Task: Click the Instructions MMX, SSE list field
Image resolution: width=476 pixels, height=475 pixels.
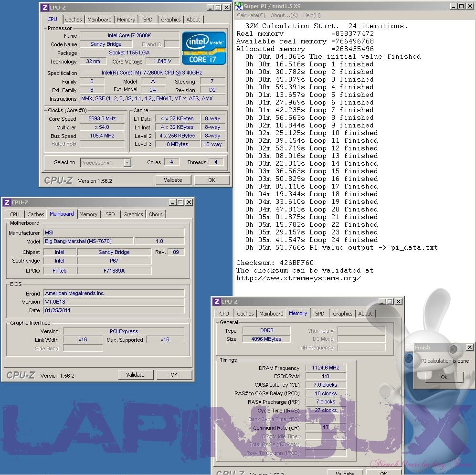Action: 152,98
